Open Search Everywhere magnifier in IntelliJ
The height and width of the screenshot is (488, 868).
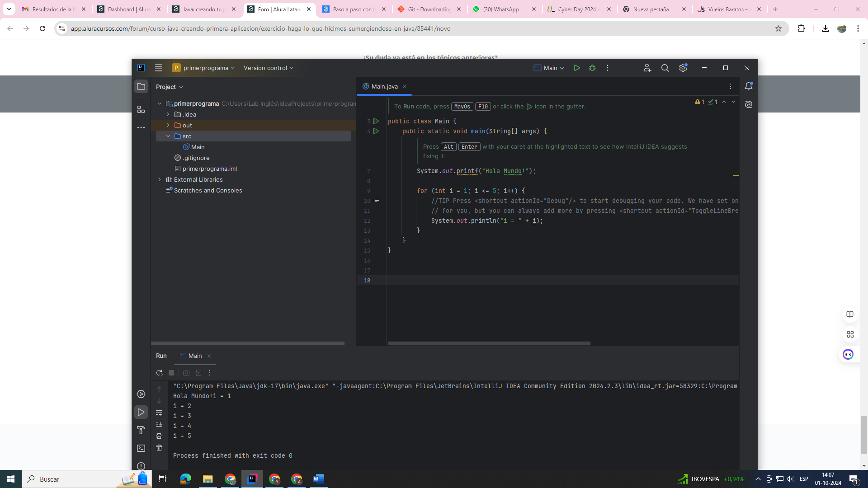coord(665,68)
